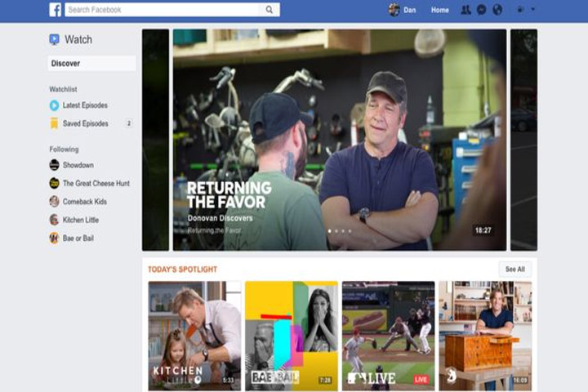Go to Home in top bar
Screen dimensions: 588x392
click(x=439, y=10)
